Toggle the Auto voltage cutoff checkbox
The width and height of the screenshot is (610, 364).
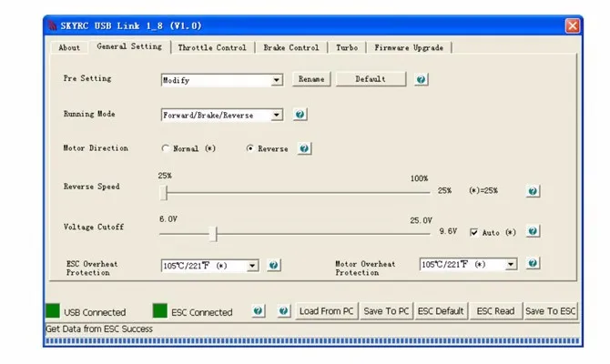(x=473, y=232)
